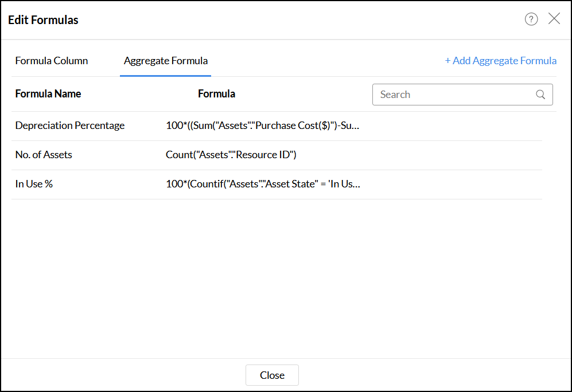Click the Countif Asset State formula text
The width and height of the screenshot is (572, 392).
coord(263,184)
